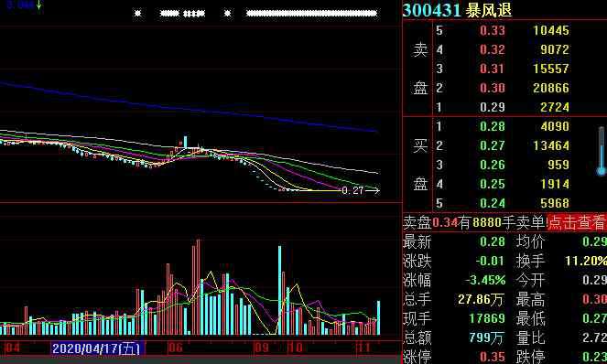Select sell level 5 price 0.33

pos(492,30)
